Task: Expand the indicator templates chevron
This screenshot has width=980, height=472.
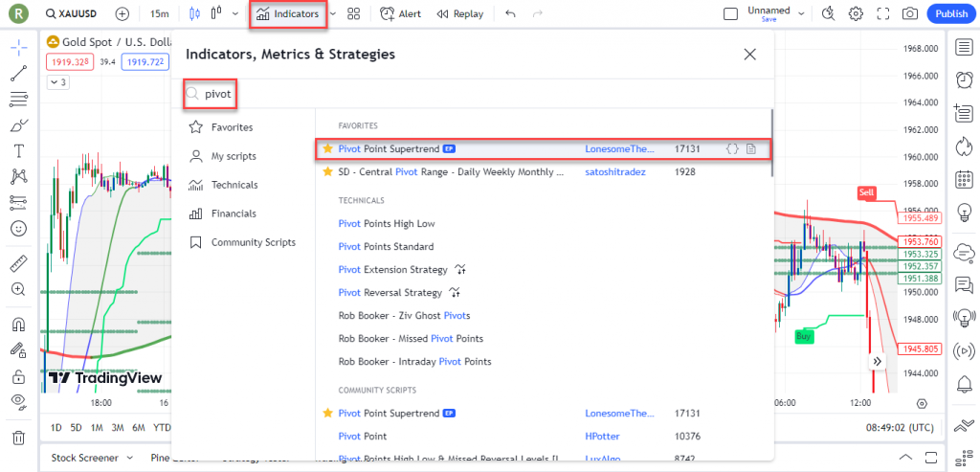Action: [x=332, y=13]
